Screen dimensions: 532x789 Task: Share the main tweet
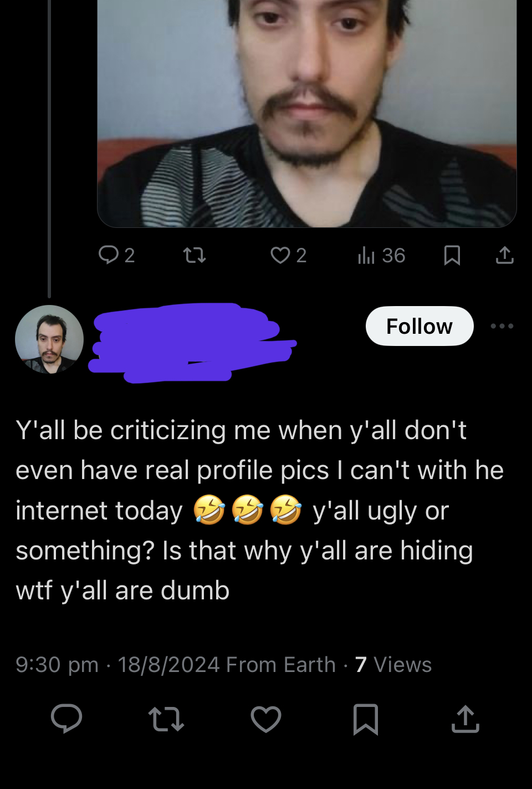pos(465,719)
